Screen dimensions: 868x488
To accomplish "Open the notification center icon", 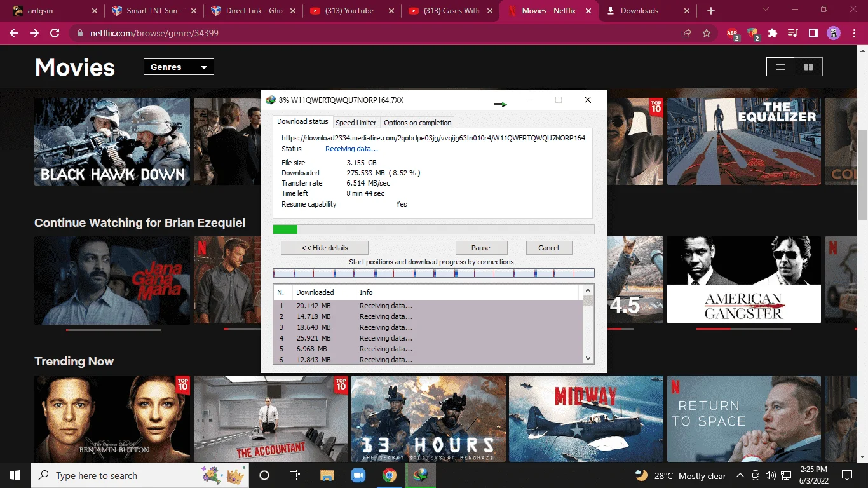I will pyautogui.click(x=846, y=475).
